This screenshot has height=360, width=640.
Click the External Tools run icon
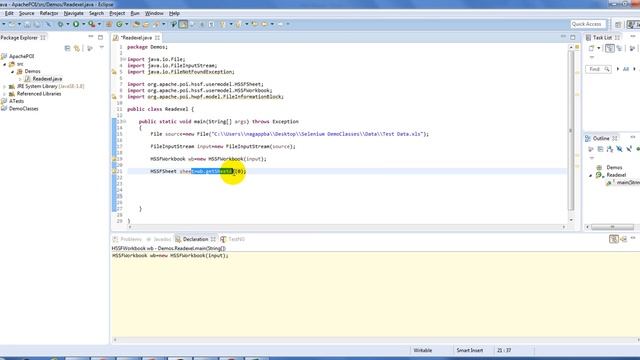(92, 24)
